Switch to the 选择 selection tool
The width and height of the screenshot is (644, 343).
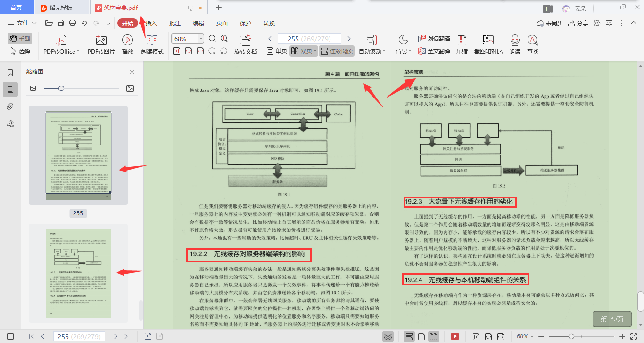point(20,51)
